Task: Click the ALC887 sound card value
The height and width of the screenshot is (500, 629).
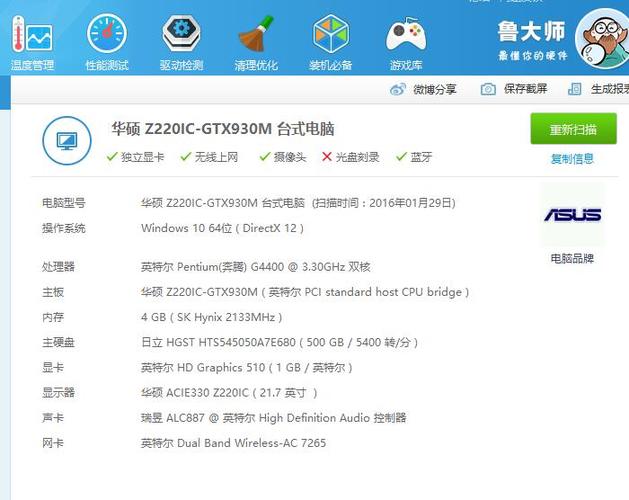Action: pos(274,418)
